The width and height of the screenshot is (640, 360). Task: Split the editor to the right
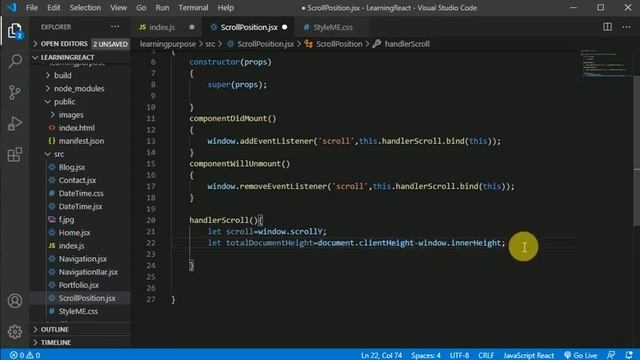[607, 27]
